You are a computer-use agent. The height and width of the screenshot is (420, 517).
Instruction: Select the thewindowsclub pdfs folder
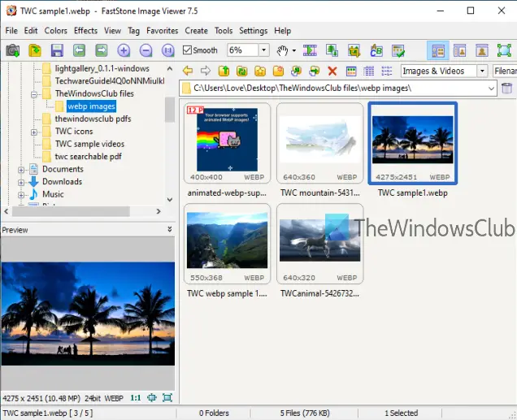coord(93,119)
